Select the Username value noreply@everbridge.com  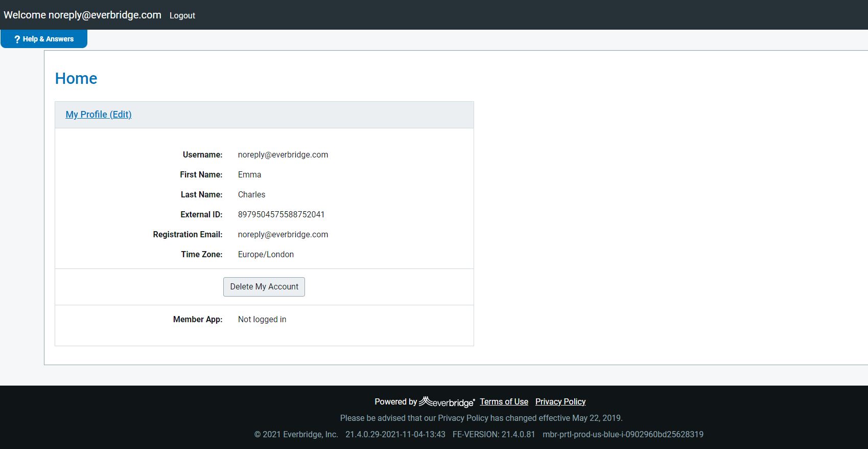[x=283, y=155]
